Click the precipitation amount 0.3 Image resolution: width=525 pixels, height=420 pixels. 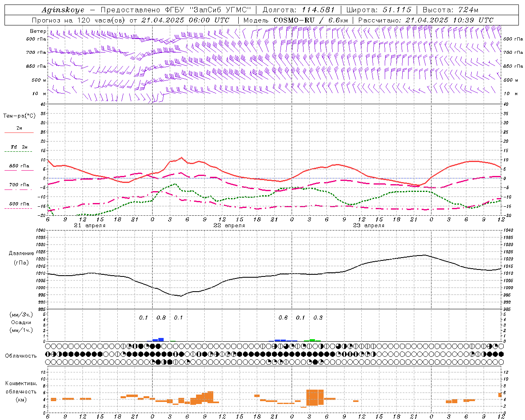click(318, 317)
